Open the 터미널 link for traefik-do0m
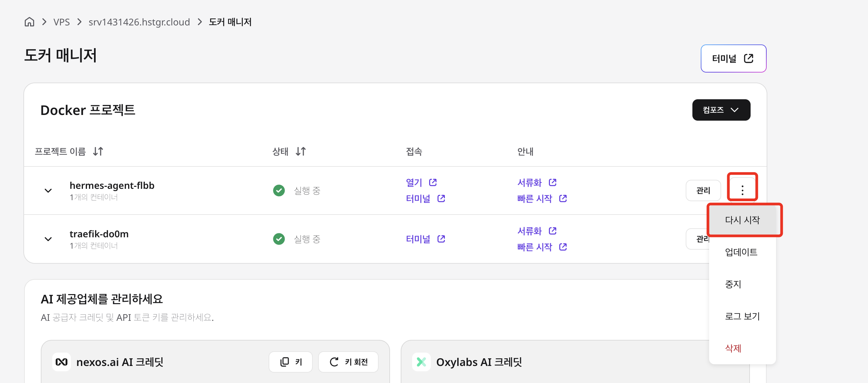The image size is (868, 383). tap(425, 239)
